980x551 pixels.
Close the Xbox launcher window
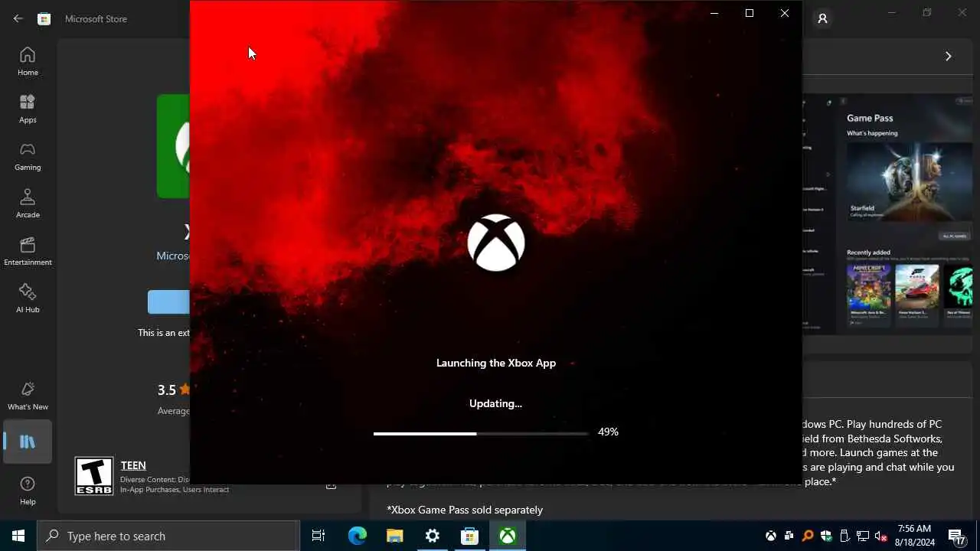(785, 13)
